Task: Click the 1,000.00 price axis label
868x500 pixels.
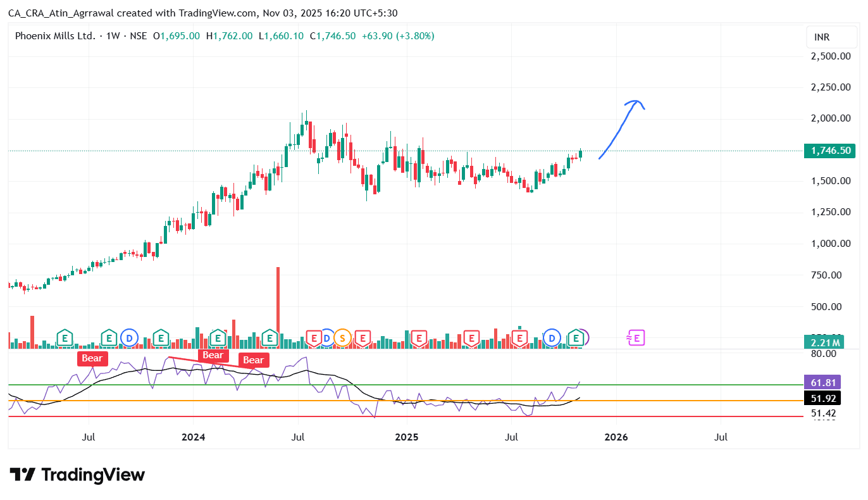Action: 830,244
